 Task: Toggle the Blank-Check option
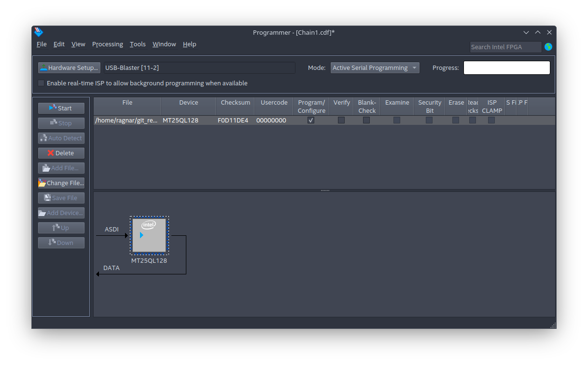pyautogui.click(x=366, y=120)
